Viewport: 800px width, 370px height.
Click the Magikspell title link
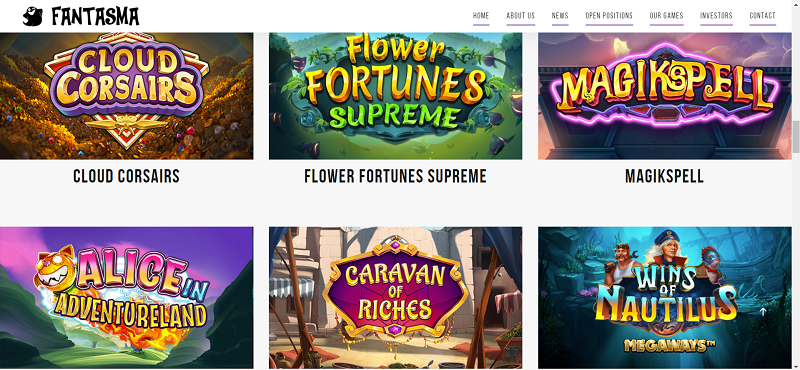tap(664, 176)
